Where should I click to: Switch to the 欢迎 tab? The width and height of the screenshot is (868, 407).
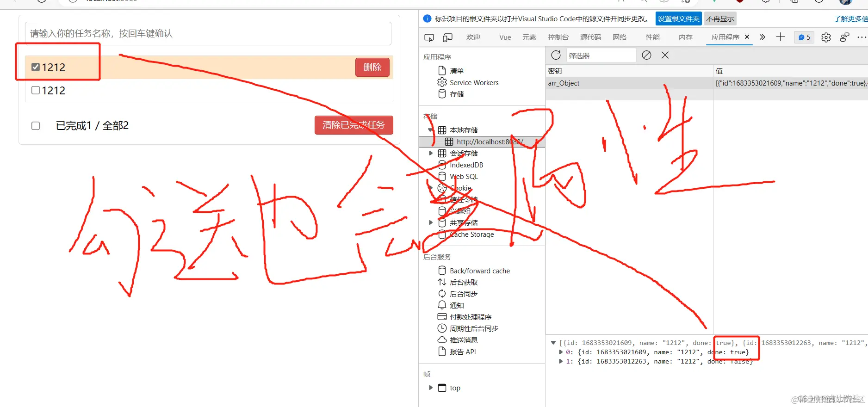(x=473, y=37)
